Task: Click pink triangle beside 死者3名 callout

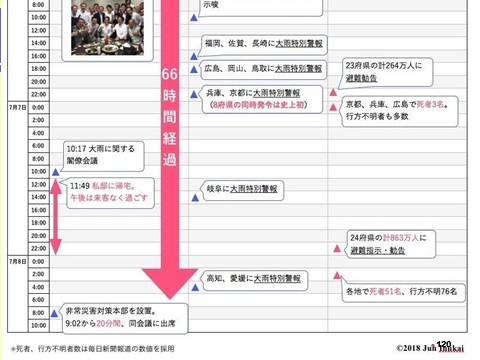Action: click(333, 107)
